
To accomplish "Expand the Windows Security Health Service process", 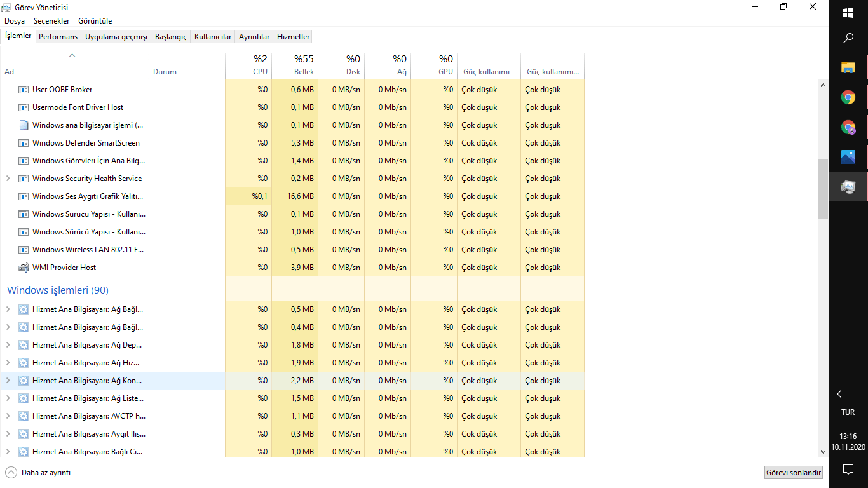I will point(8,179).
